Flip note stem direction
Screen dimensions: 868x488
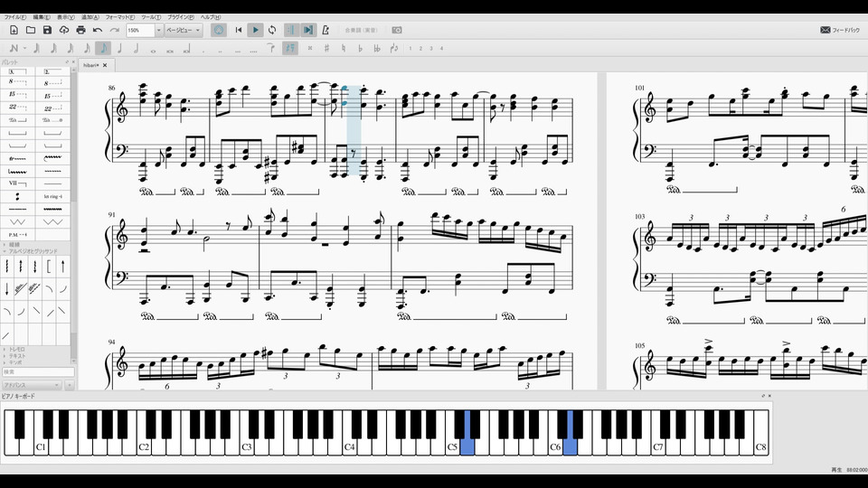pyautogui.click(x=394, y=48)
